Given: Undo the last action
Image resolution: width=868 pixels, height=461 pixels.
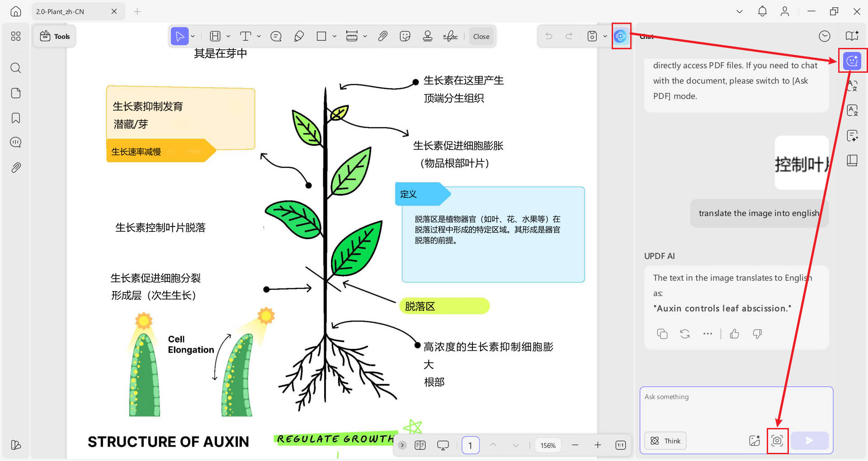Looking at the screenshot, I should [549, 36].
